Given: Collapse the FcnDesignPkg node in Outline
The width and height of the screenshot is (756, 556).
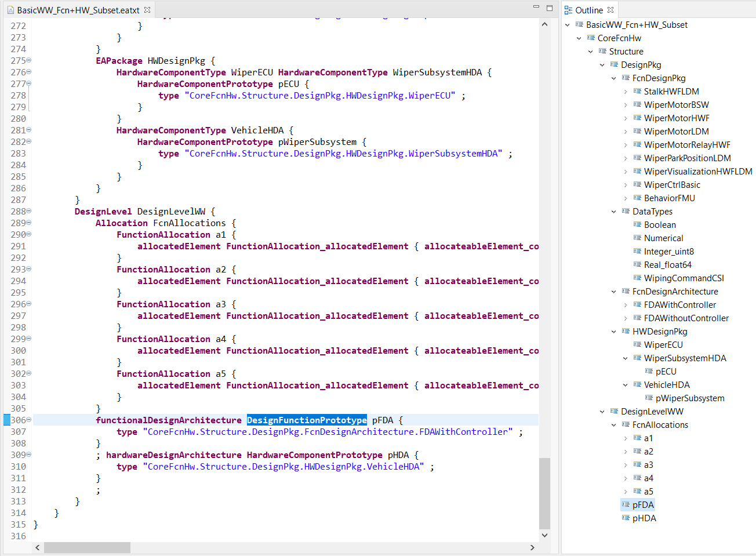Looking at the screenshot, I should tap(613, 78).
